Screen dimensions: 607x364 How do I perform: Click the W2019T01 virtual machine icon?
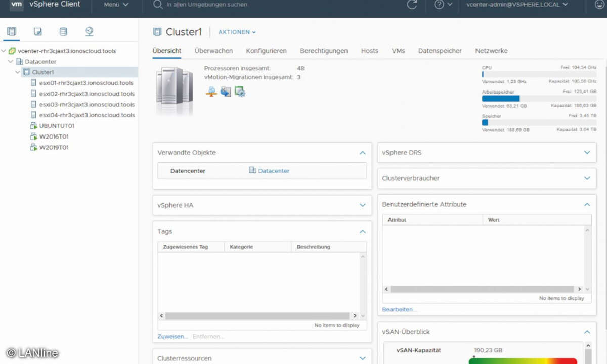click(34, 147)
